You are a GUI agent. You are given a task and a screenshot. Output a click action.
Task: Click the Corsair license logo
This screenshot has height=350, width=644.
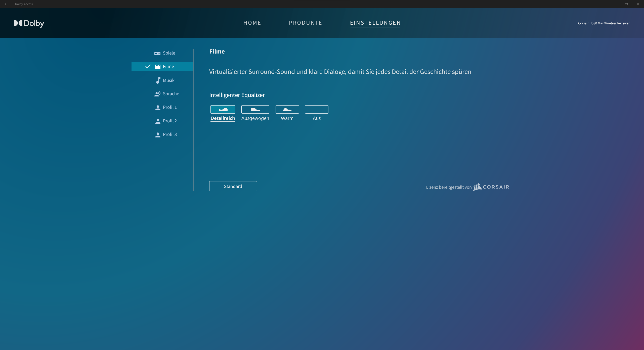[491, 187]
